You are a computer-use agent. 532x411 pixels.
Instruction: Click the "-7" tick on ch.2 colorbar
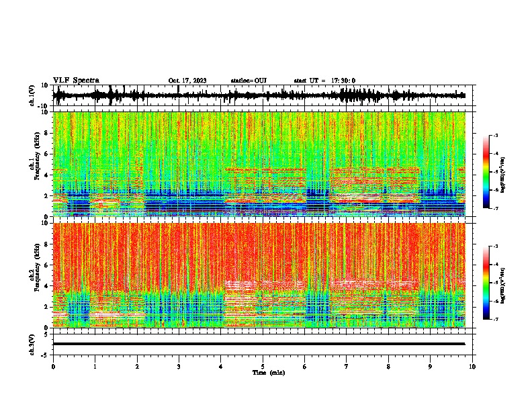[x=496, y=319]
